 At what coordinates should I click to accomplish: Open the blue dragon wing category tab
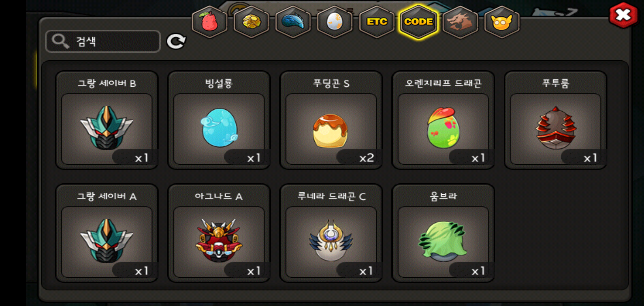(293, 22)
